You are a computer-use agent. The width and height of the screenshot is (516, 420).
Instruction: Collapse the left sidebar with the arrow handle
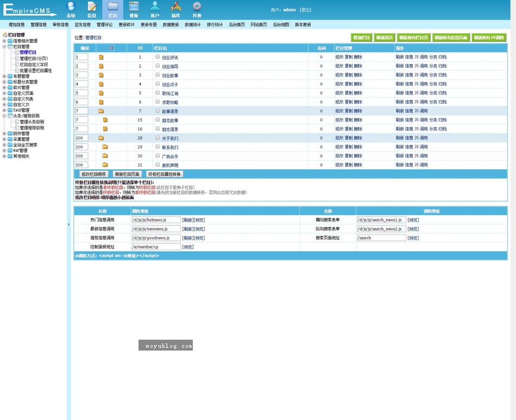point(68,225)
